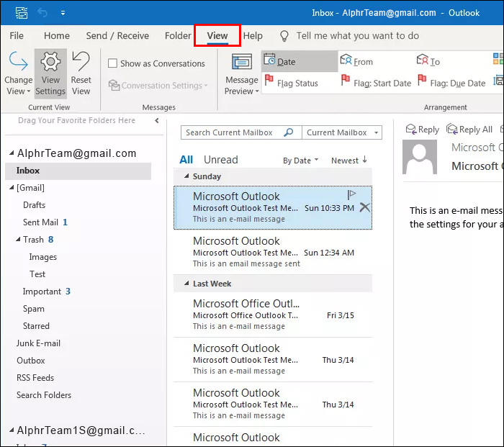The image size is (504, 447).
Task: Open the Spam folder
Action: [x=33, y=309]
